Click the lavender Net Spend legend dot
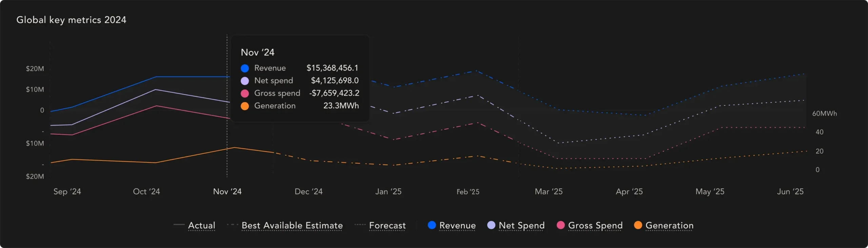 coord(491,225)
